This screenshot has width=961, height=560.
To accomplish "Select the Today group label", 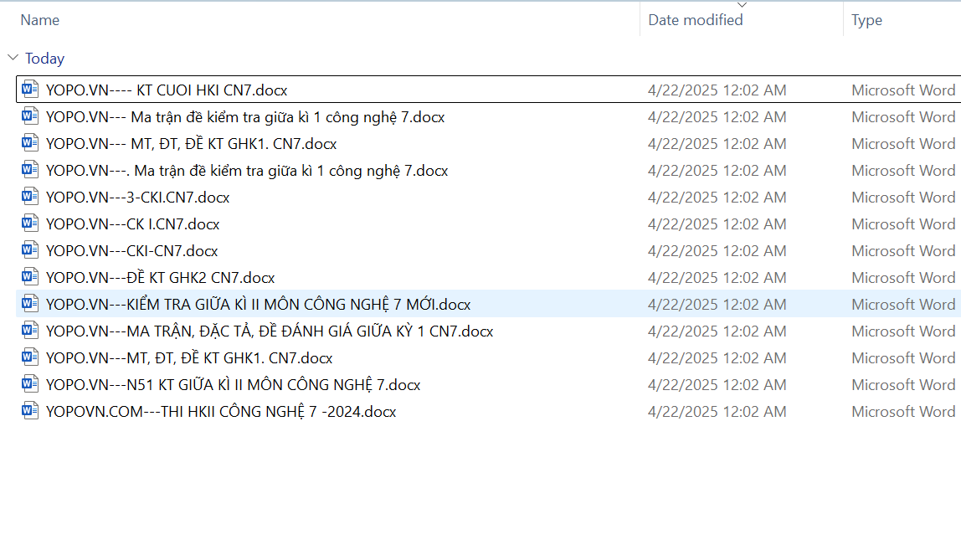I will tap(44, 59).
